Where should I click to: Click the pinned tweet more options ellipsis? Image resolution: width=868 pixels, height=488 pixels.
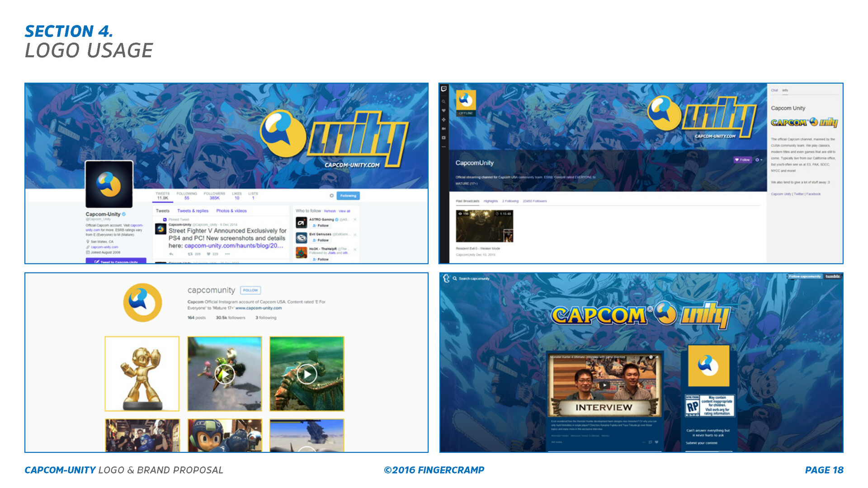pos(227,254)
